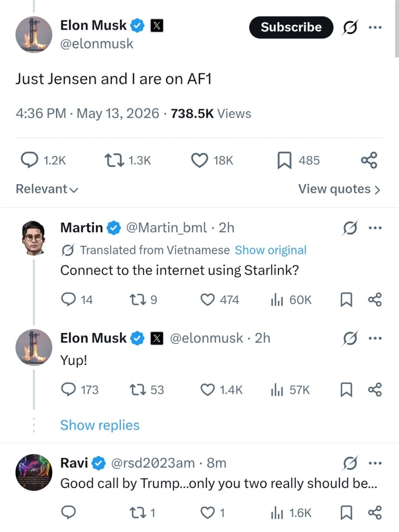Share the main Elon Musk post
The image size is (399, 532).
click(369, 160)
